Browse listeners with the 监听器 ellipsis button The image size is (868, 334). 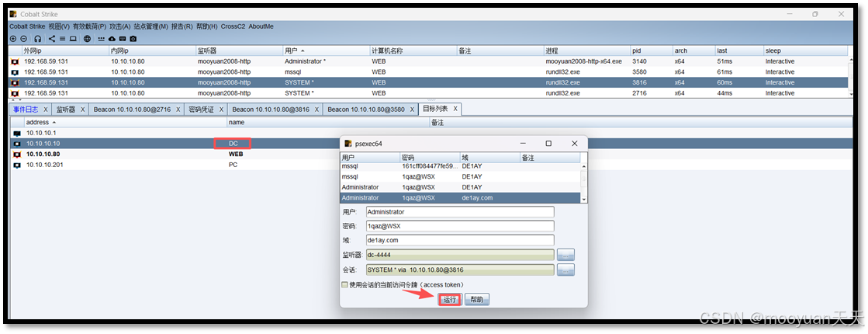pos(565,255)
